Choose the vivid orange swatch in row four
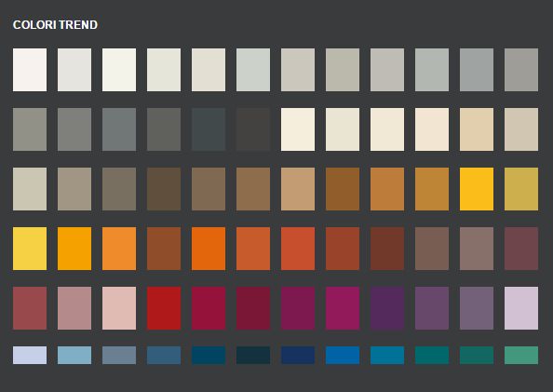Screen dimensions: 553x392 [209, 249]
